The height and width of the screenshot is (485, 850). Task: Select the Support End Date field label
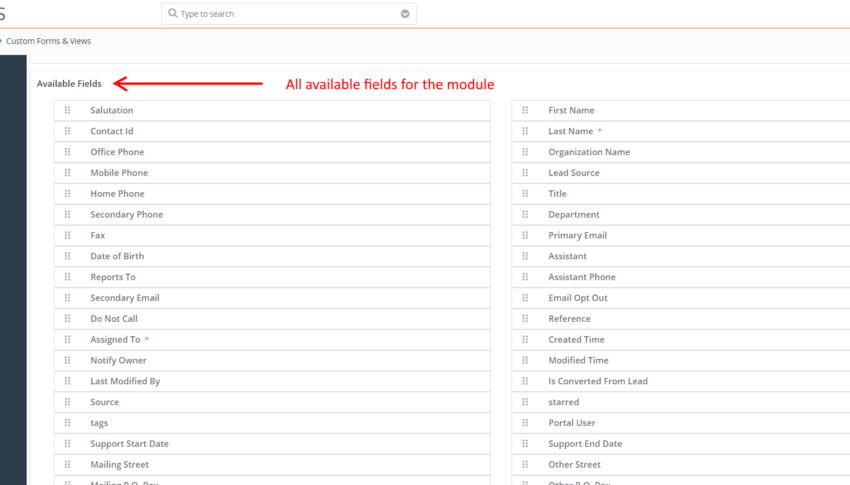click(585, 444)
